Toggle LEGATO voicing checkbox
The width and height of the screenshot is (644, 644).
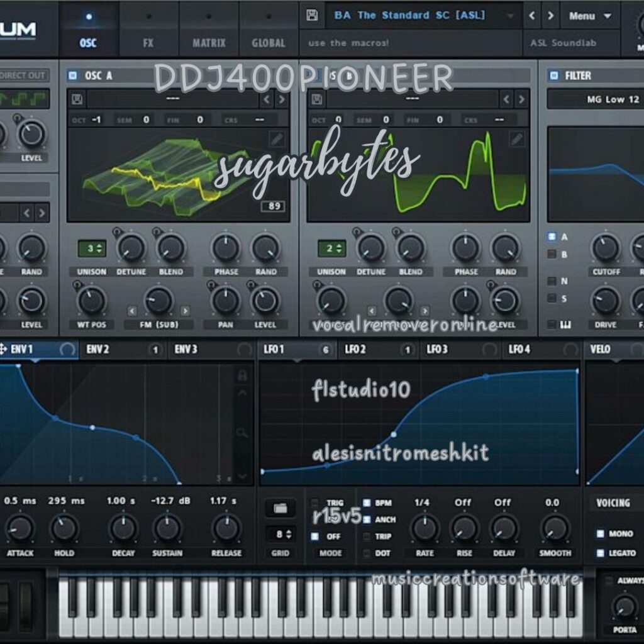601,553
